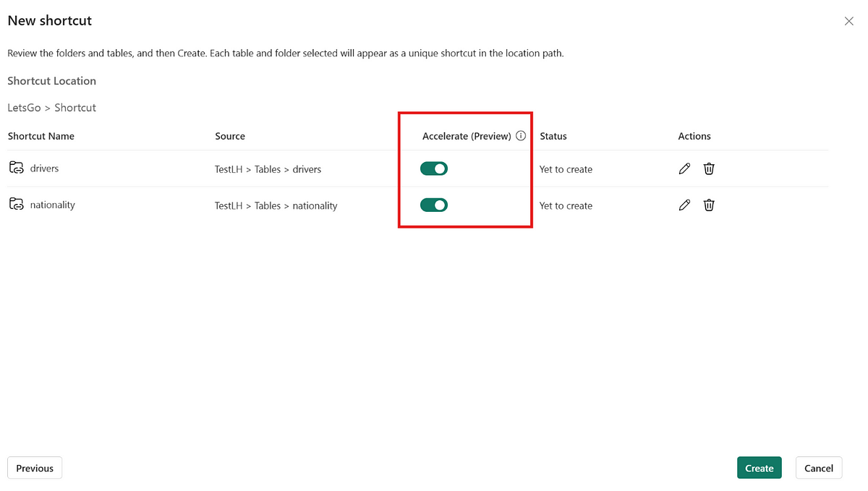
Task: Cancel the new shortcut creation
Action: pos(819,468)
